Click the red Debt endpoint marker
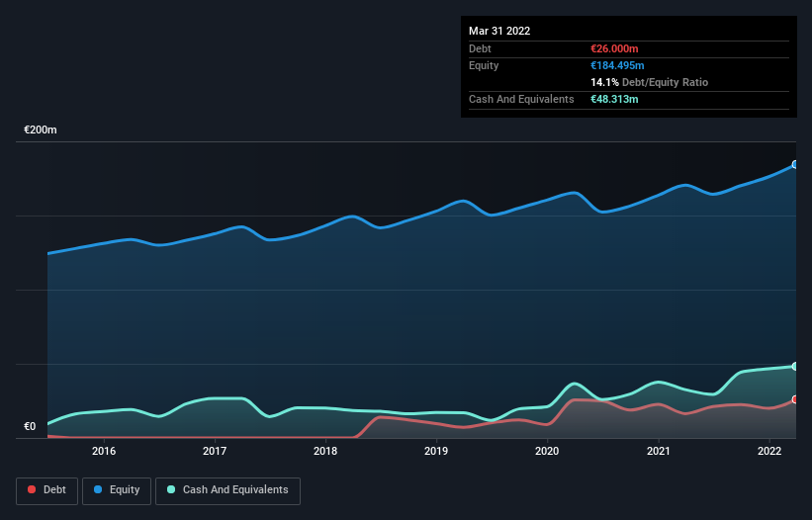The width and height of the screenshot is (812, 520). coord(795,399)
